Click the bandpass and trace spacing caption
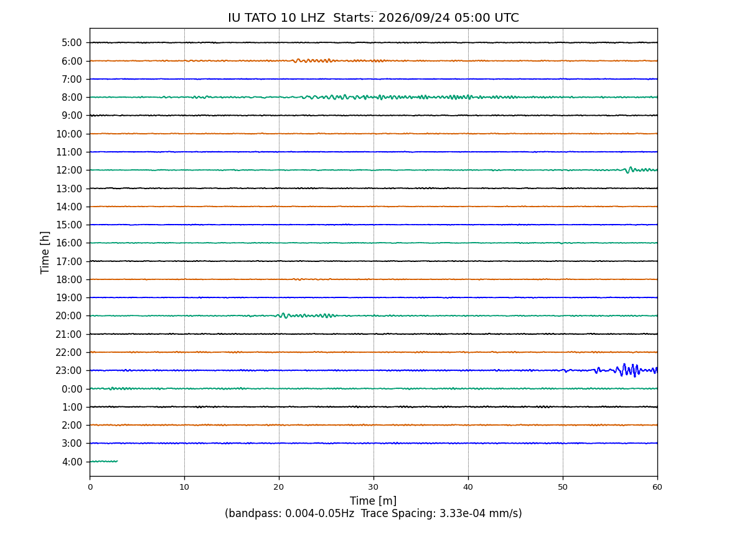 click(373, 514)
